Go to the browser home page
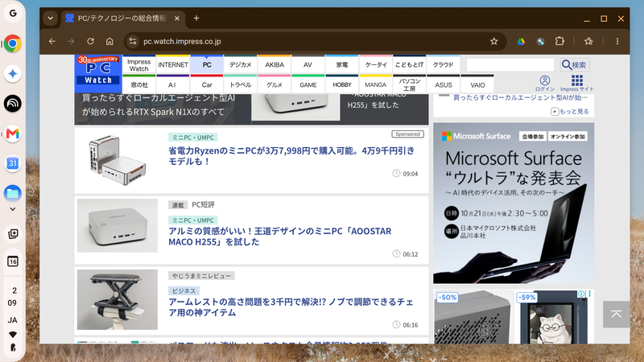Viewport: 644px width, 362px height. 109,41
